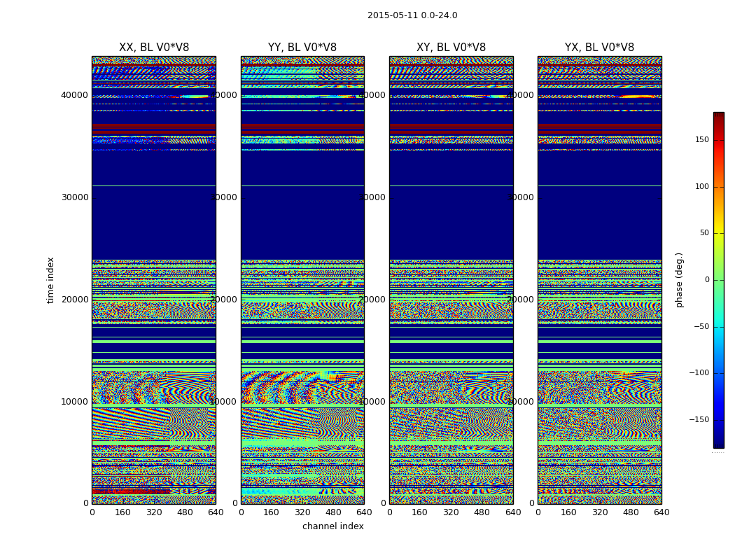This screenshot has height=560, width=735.
Task: Click the 'phase (deg.)' colorbar label
Action: coord(679,280)
